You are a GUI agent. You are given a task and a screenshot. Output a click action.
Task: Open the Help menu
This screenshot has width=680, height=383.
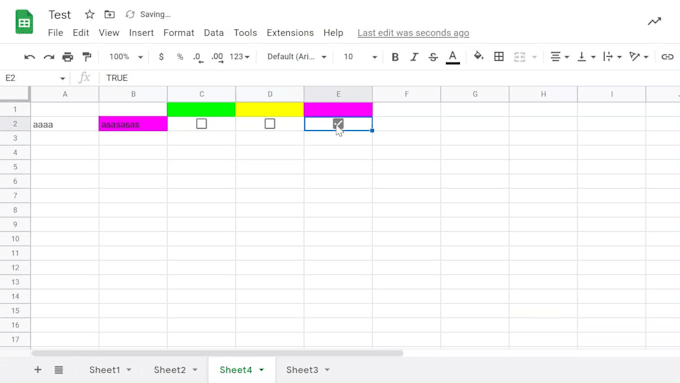[x=333, y=33]
